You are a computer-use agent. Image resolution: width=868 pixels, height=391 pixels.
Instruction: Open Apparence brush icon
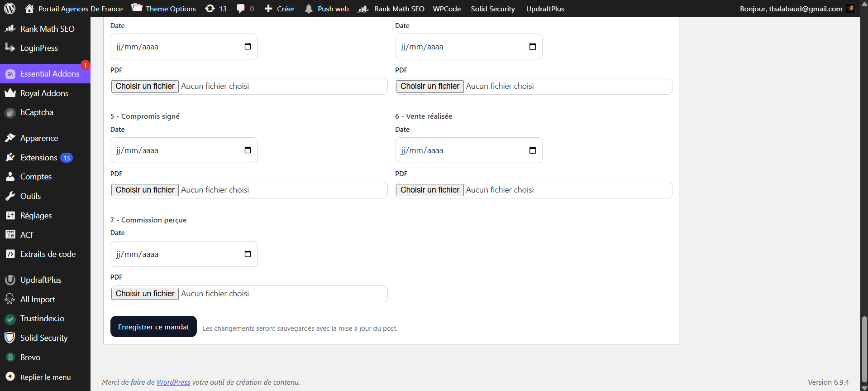click(x=10, y=138)
